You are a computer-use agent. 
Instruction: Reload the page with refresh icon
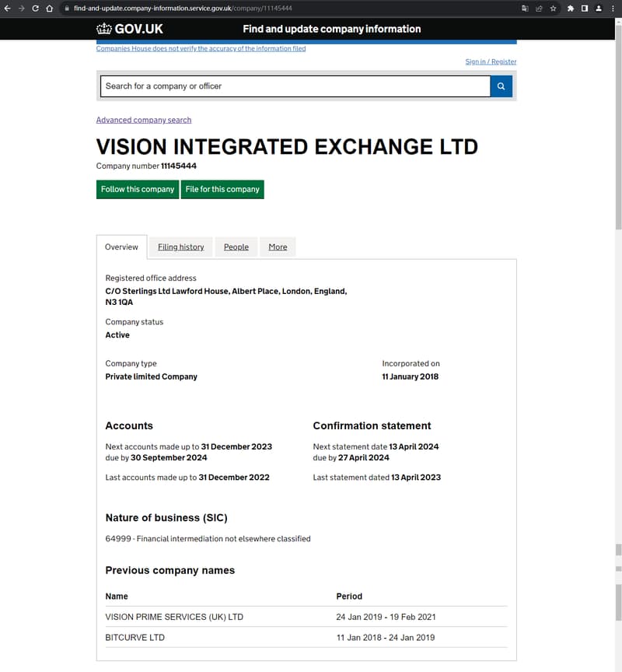pos(36,8)
